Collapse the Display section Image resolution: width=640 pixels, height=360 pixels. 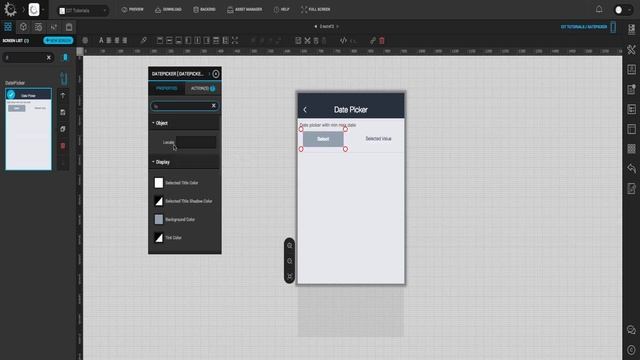[x=184, y=162]
